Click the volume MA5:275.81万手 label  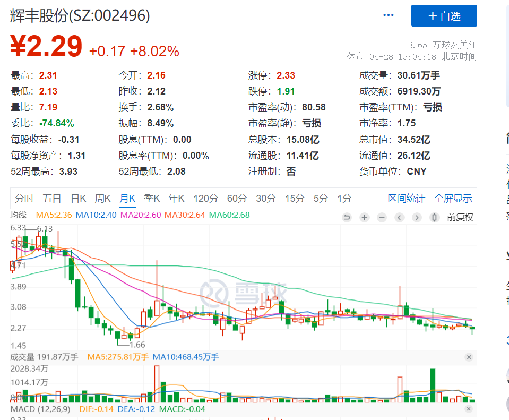118,357
